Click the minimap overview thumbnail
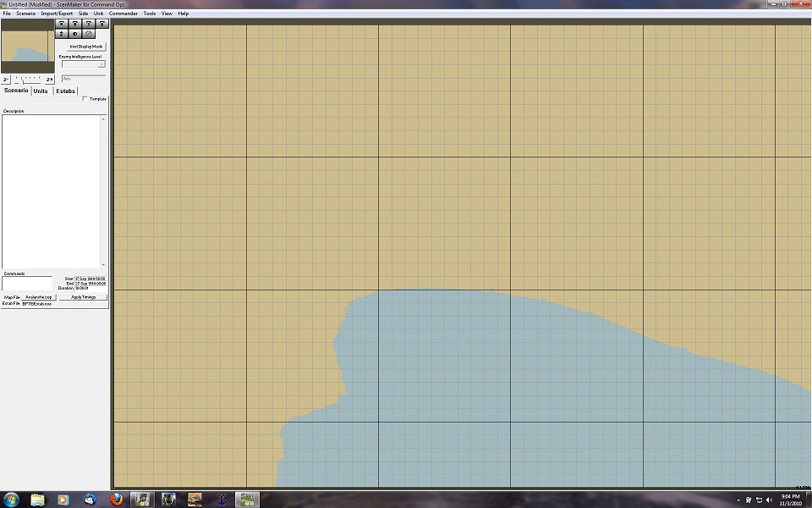 [x=27, y=46]
